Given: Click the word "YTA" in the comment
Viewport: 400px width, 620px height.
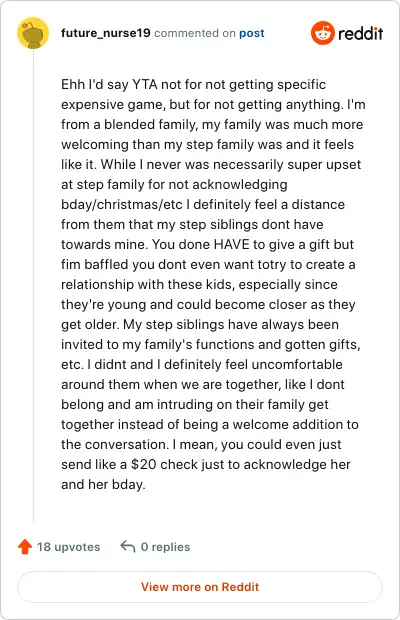Looking at the screenshot, I should (145, 85).
